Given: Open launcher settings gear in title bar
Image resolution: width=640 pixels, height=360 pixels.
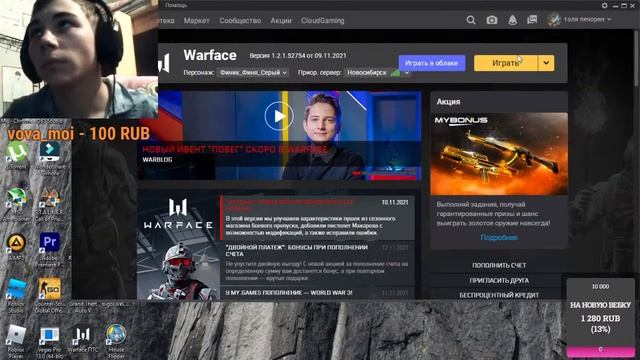Looking at the screenshot, I should [604, 5].
